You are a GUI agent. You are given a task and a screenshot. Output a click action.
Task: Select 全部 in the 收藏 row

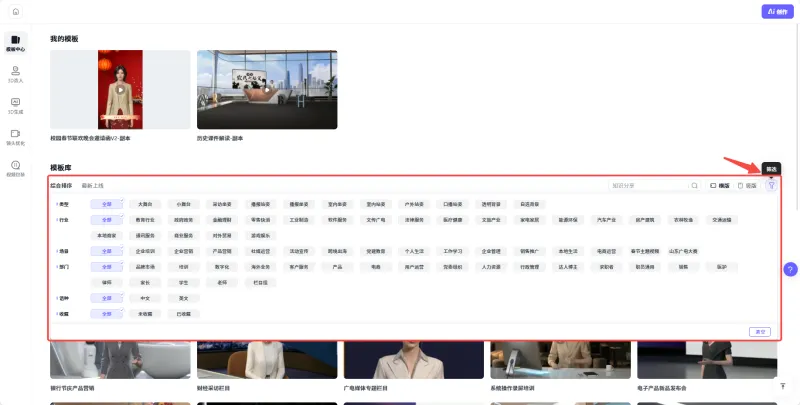[x=107, y=314]
